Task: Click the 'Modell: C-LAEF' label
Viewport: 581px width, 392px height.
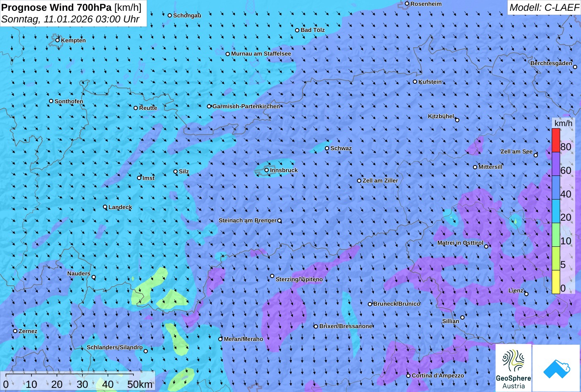Action: coord(544,7)
